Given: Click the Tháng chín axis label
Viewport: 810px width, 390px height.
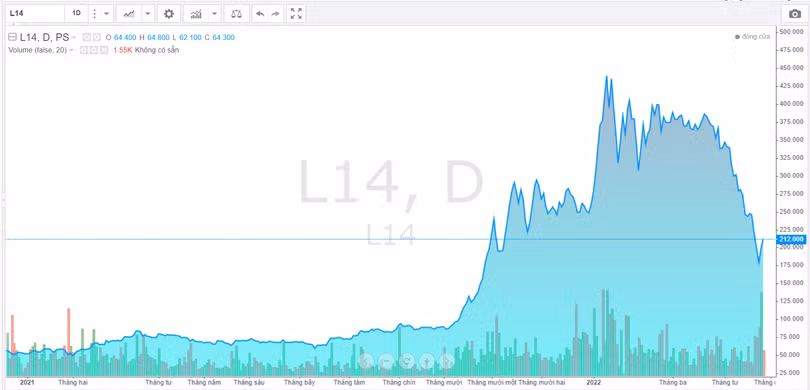Looking at the screenshot, I should (399, 382).
